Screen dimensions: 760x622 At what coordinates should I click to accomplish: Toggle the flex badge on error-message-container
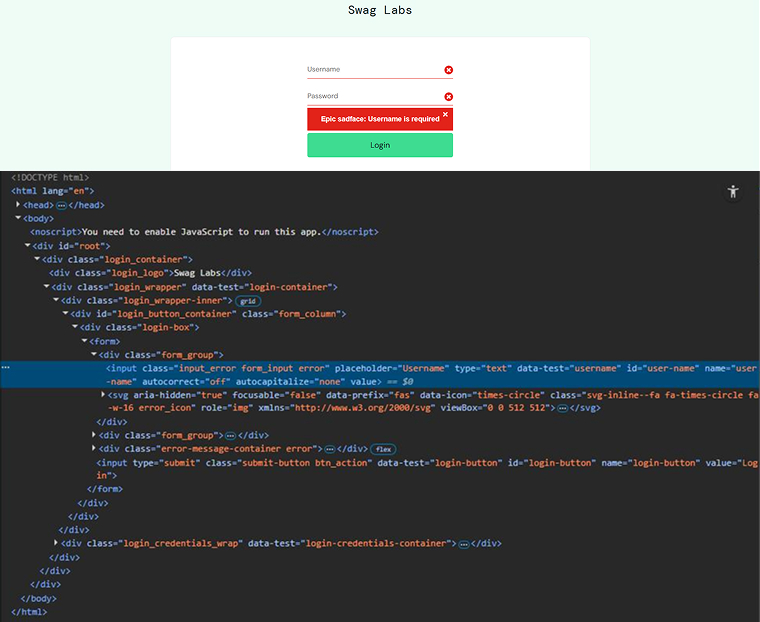(383, 449)
